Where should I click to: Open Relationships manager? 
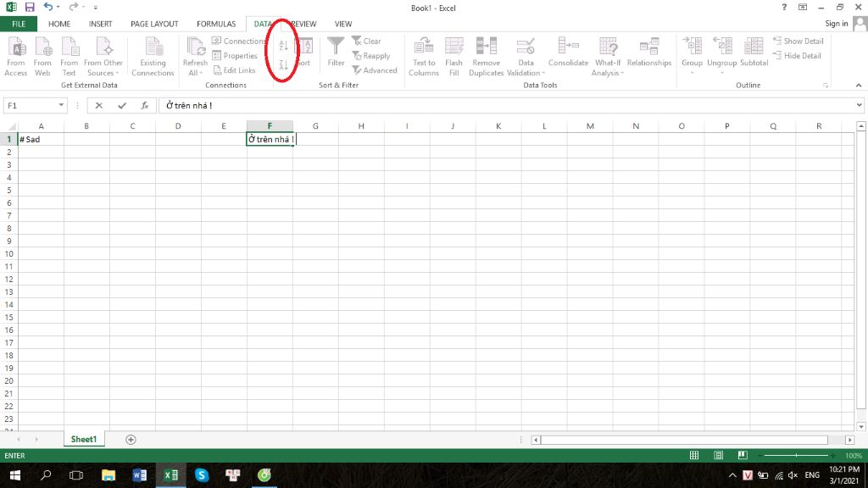click(648, 53)
